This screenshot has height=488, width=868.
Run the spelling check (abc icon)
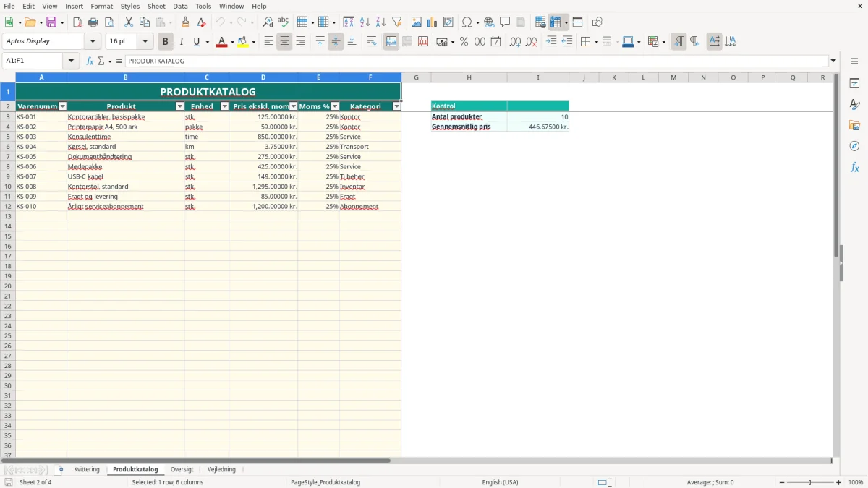click(x=284, y=22)
